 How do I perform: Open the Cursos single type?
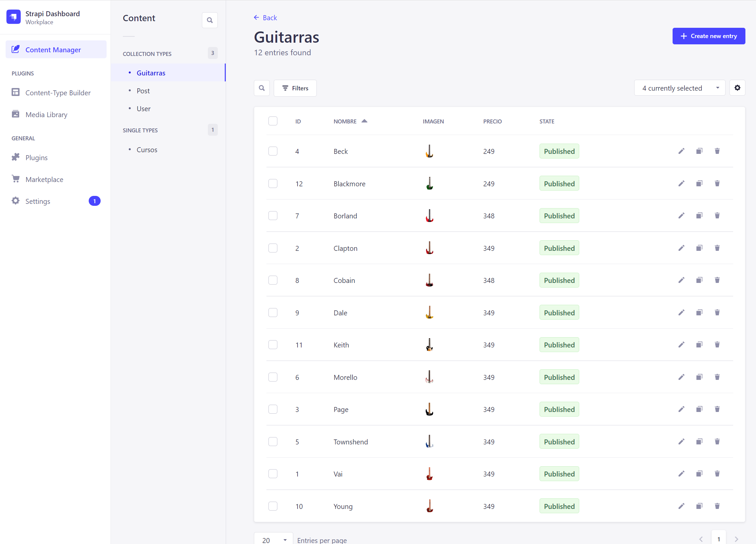pyautogui.click(x=147, y=150)
